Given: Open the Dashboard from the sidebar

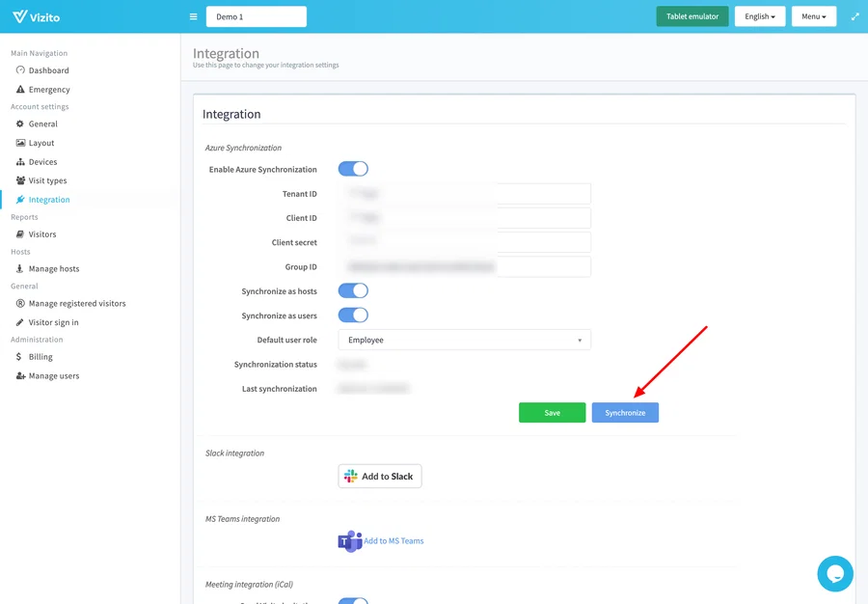Looking at the screenshot, I should [43, 69].
